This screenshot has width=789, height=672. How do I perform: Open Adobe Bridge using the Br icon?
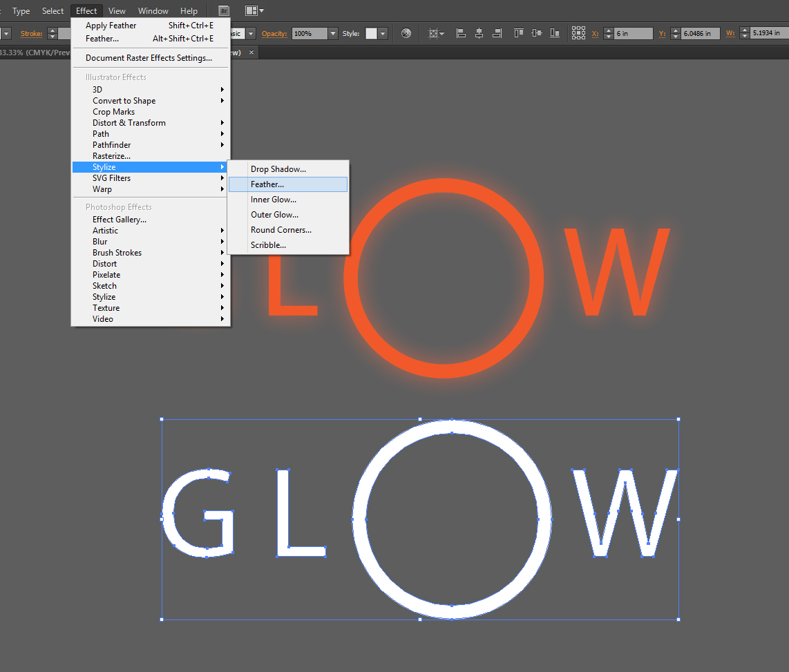coord(223,10)
